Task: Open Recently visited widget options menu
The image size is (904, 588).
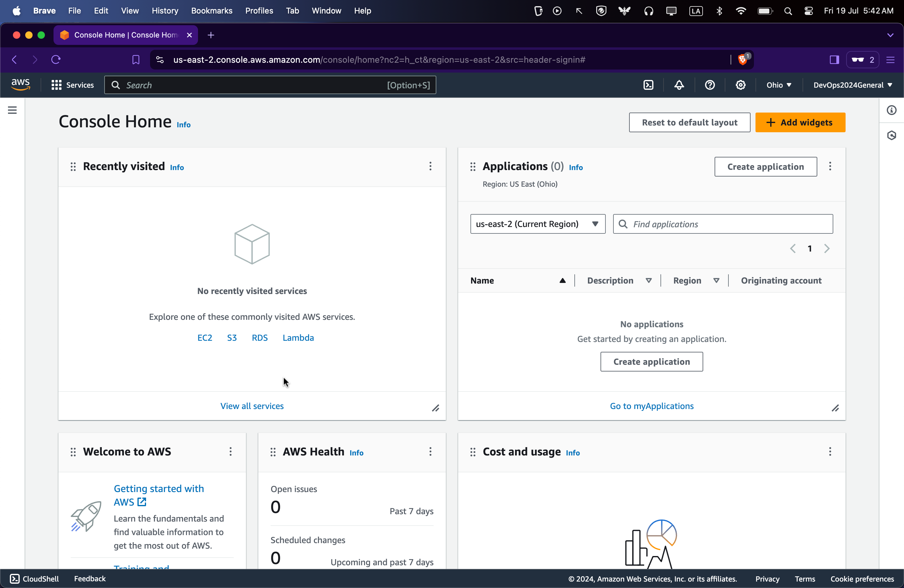Action: (x=430, y=166)
